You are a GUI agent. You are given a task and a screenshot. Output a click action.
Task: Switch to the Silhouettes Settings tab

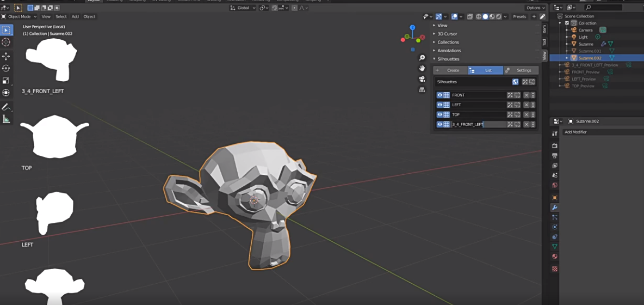pos(521,70)
